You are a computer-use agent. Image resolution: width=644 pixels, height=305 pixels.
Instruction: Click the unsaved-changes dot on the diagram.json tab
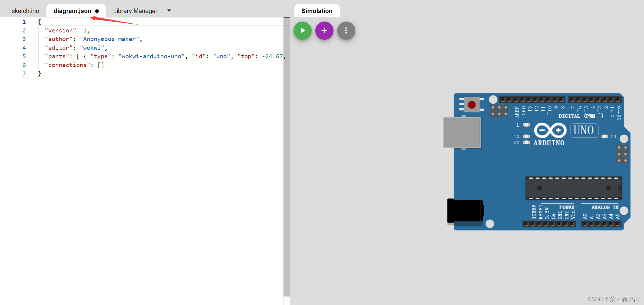coord(97,11)
